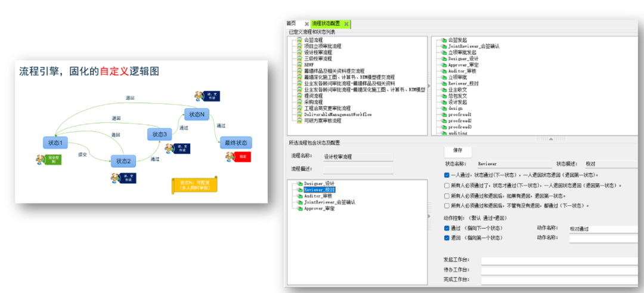Screen dimensions: 644x293
Task: Select highlighted Reviewer_校对 in lower list
Action: (x=319, y=190)
